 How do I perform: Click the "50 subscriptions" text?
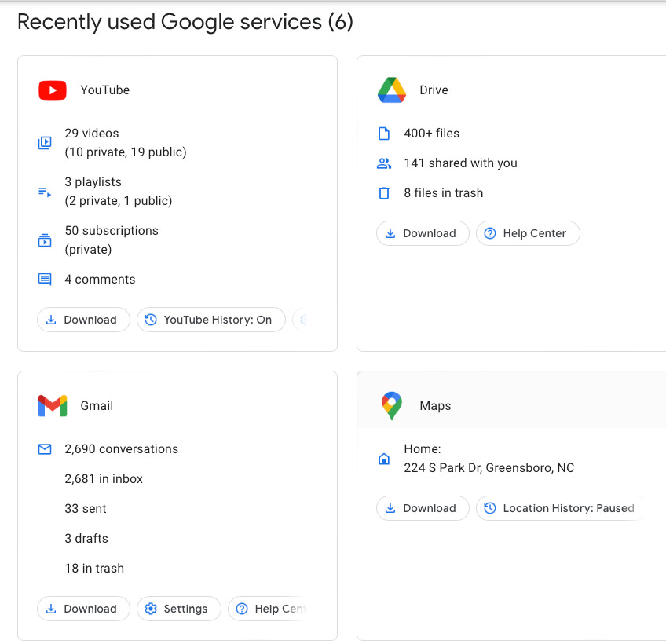tap(112, 231)
